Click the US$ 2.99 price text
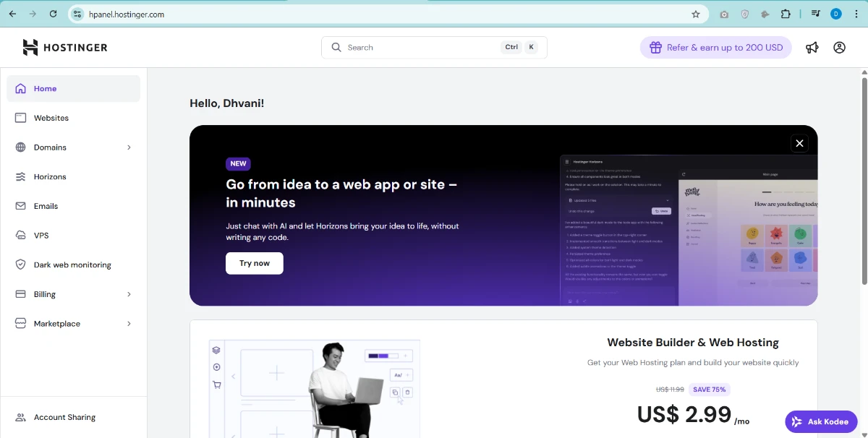The height and width of the screenshot is (438, 868). tap(684, 414)
